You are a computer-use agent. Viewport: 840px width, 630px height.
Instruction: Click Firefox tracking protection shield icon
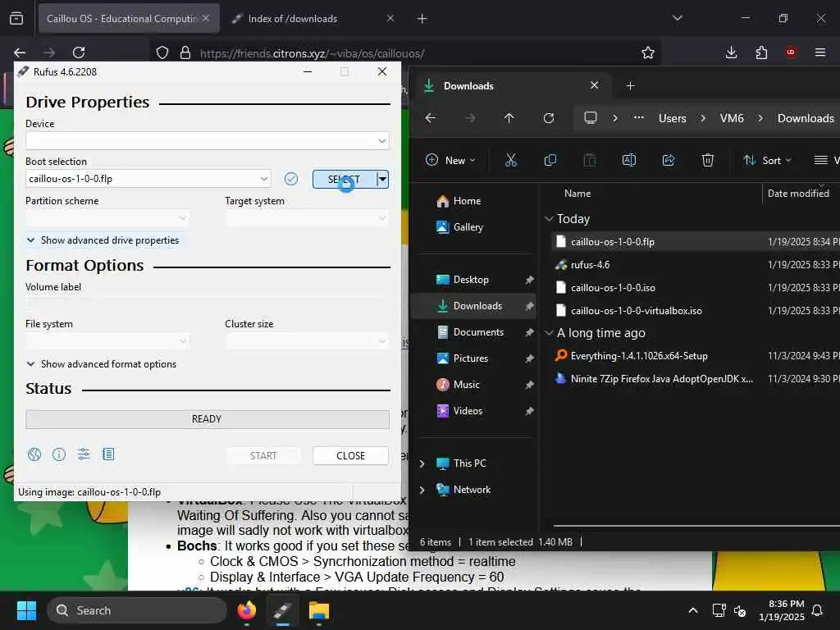[x=162, y=52]
